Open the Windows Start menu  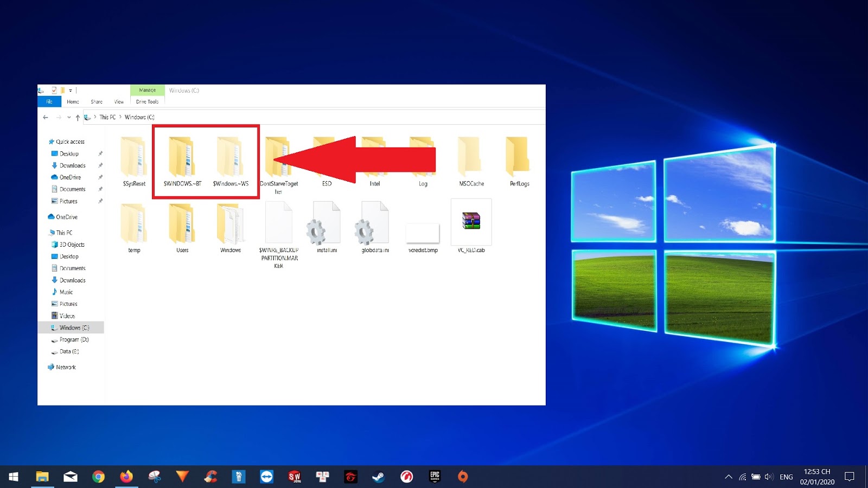(x=14, y=477)
